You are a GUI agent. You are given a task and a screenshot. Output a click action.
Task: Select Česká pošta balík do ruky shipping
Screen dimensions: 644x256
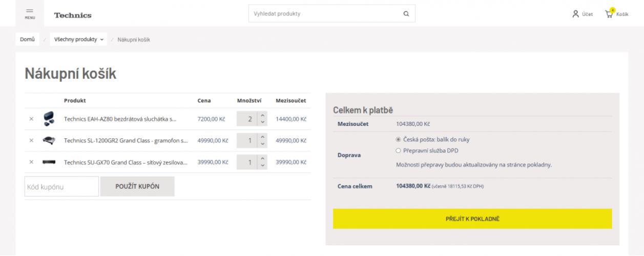click(x=398, y=139)
